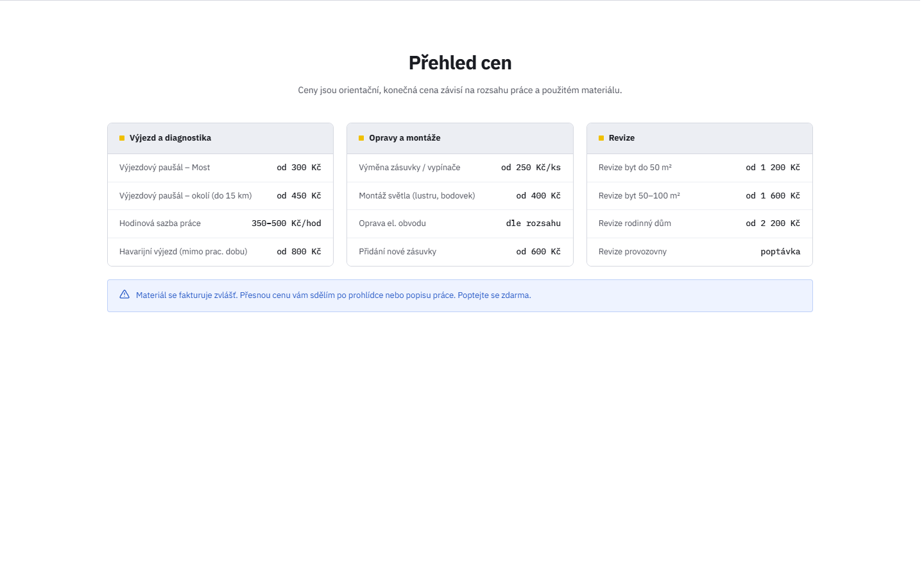Click the Přehled cen page heading
Viewport: 924px width, 578px height.
(460, 63)
